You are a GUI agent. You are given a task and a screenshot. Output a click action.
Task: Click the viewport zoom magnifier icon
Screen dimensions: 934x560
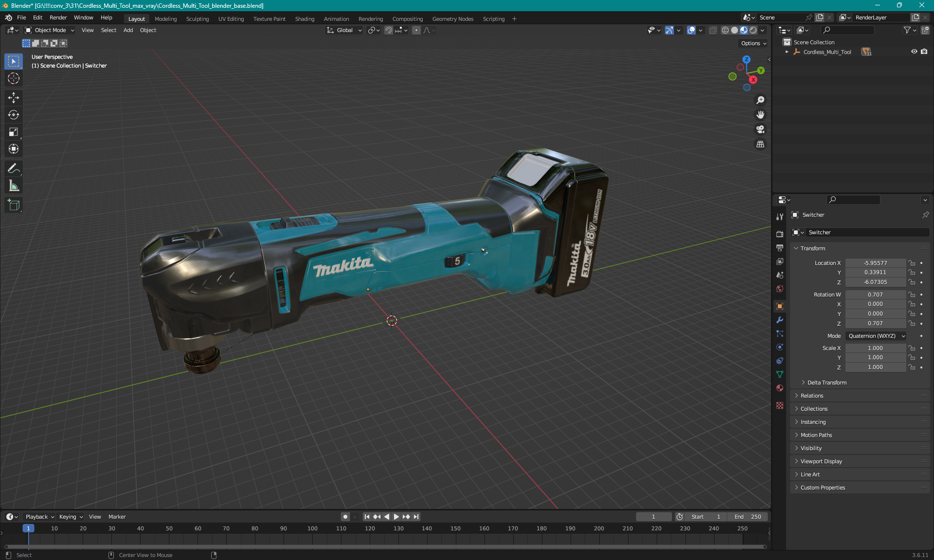point(760,100)
